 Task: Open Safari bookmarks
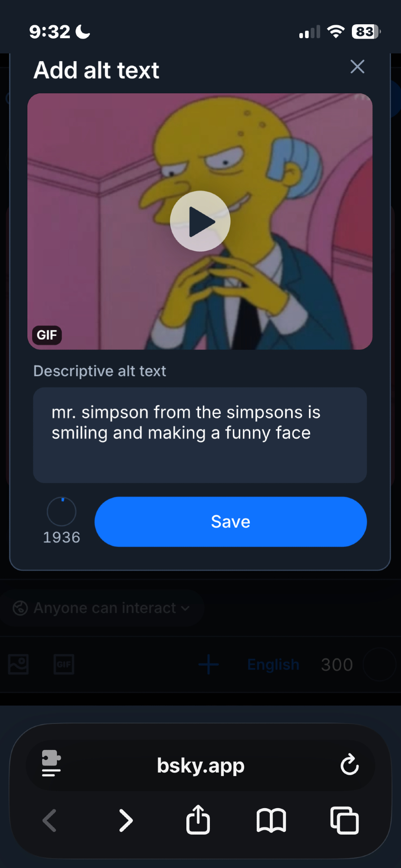point(271,821)
